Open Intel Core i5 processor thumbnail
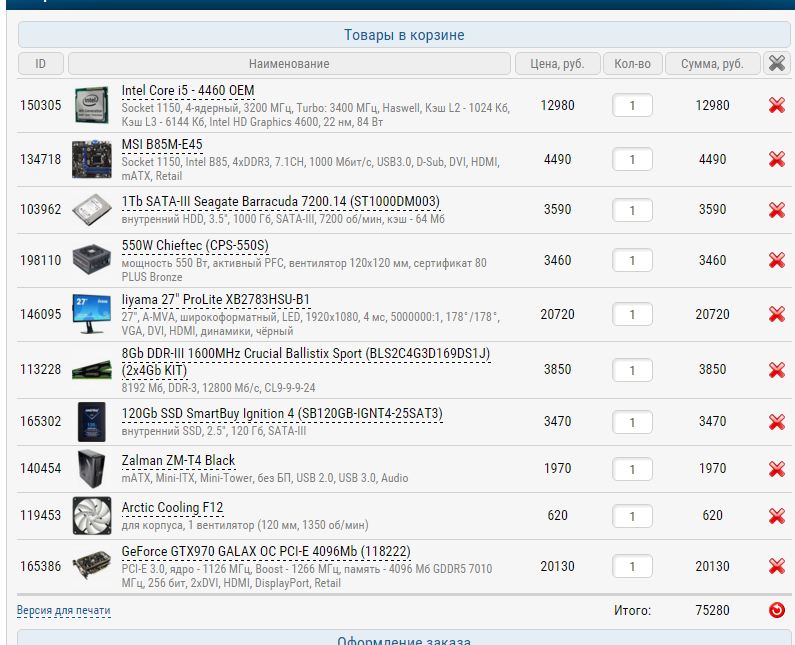The image size is (795, 645). pos(92,105)
